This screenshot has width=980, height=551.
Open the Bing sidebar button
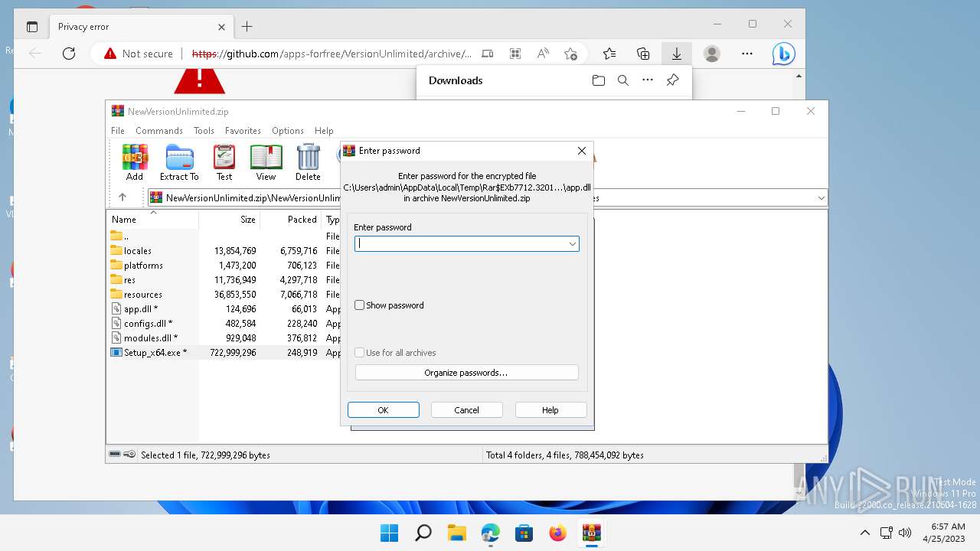pyautogui.click(x=783, y=54)
